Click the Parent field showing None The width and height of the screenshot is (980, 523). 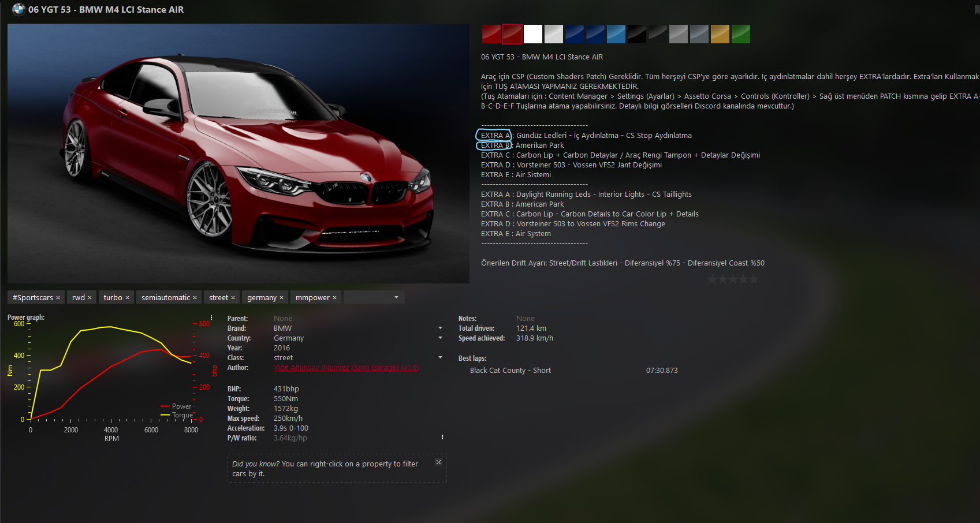[x=283, y=319]
